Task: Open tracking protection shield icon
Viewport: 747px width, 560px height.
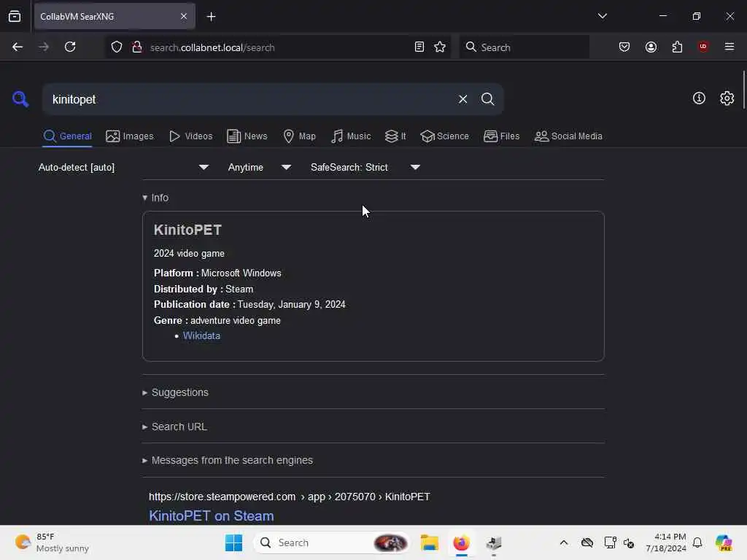Action: [x=117, y=47]
